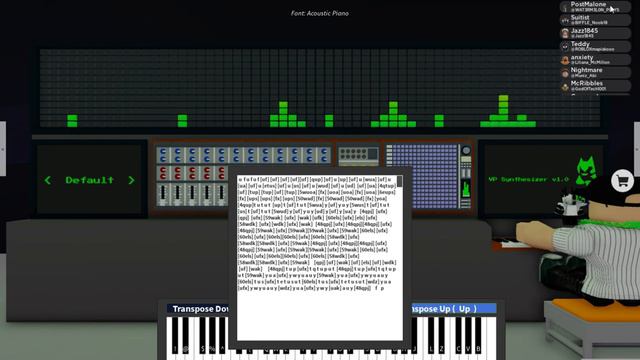Image resolution: width=640 pixels, height=360 pixels.
Task: Click the right screen-edge panel handle
Action: click(x=637, y=149)
